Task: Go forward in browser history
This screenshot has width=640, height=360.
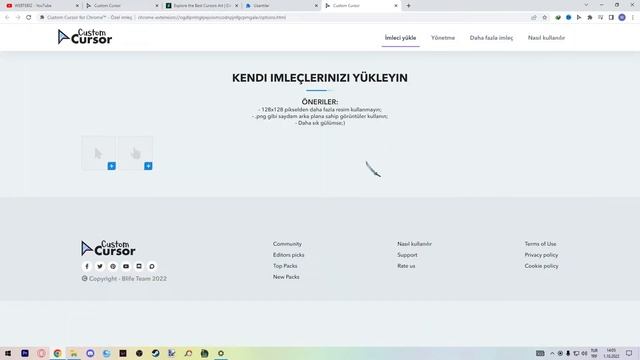Action: 18,18
